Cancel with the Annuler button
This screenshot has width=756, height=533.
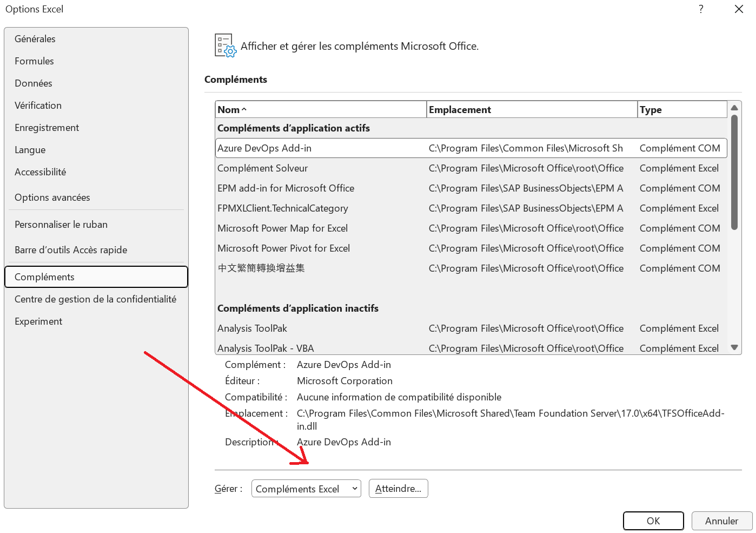point(721,521)
